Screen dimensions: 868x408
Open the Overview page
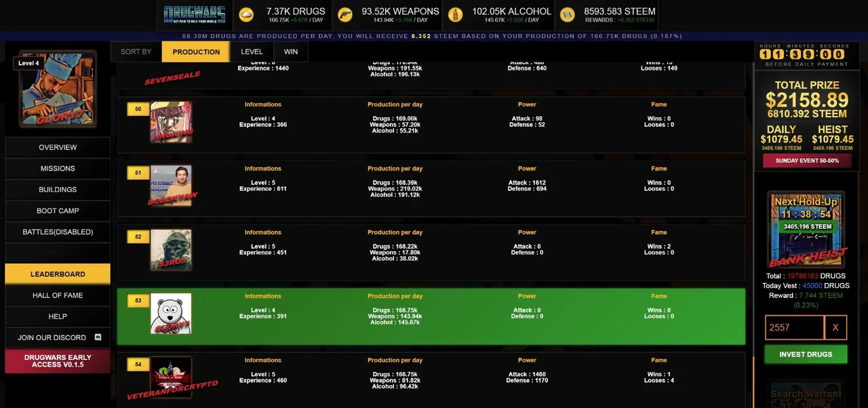(x=58, y=147)
